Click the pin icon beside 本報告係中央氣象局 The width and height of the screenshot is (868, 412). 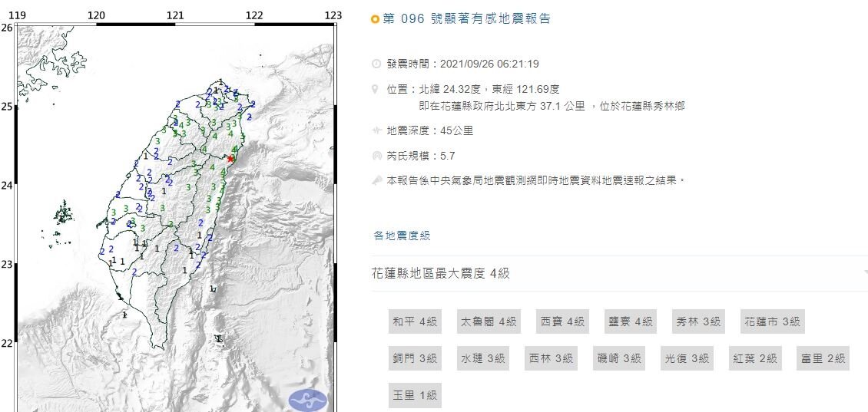[376, 180]
